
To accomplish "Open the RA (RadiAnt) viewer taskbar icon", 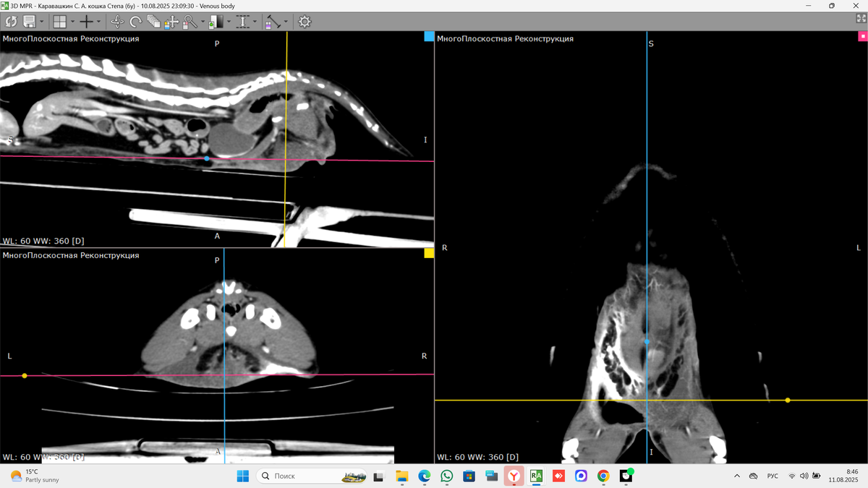I will tap(536, 476).
